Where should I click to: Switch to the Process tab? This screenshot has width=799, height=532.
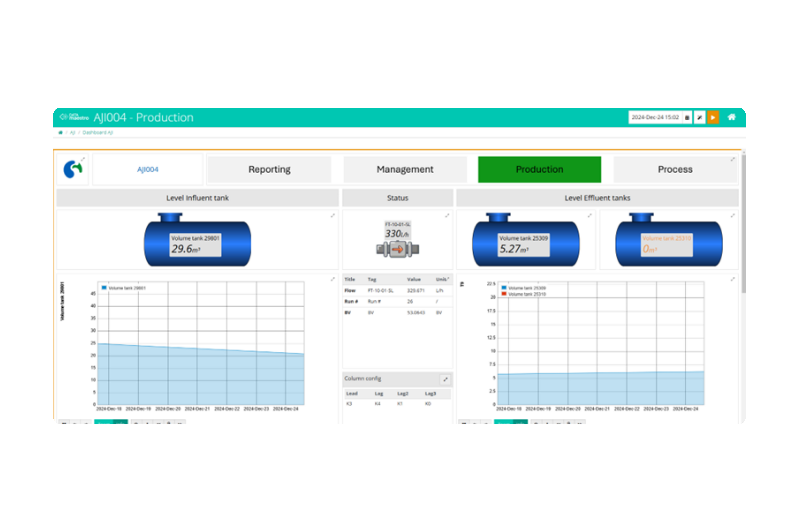coord(675,169)
